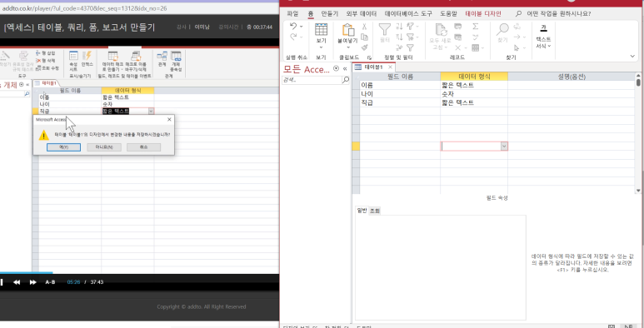Click the 찾기 (Find) magnifier icon

pos(502,30)
